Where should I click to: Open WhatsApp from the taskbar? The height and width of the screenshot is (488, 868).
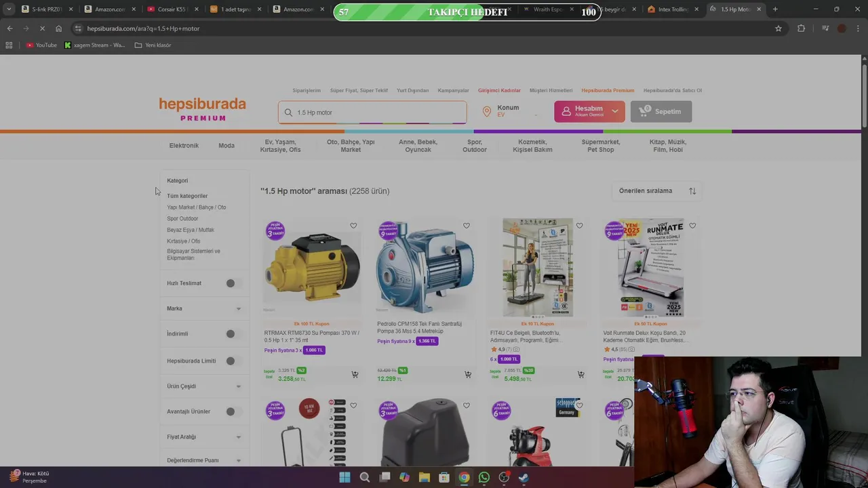point(484,477)
